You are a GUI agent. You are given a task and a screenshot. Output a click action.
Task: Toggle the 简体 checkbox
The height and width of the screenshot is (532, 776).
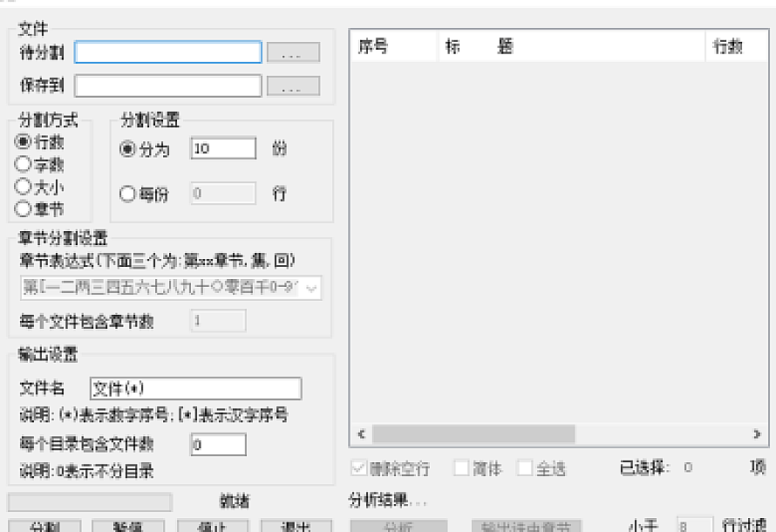tap(462, 468)
